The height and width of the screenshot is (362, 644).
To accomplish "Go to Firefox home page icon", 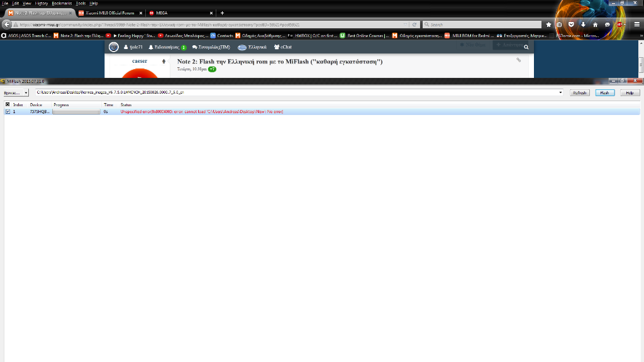I will (595, 25).
